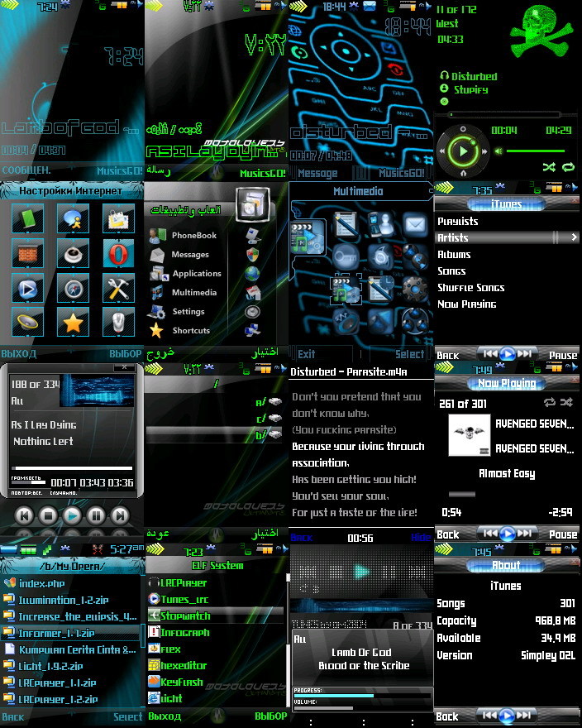Click the pause button in the As I Lay Dying player
The image size is (582, 728).
(96, 515)
